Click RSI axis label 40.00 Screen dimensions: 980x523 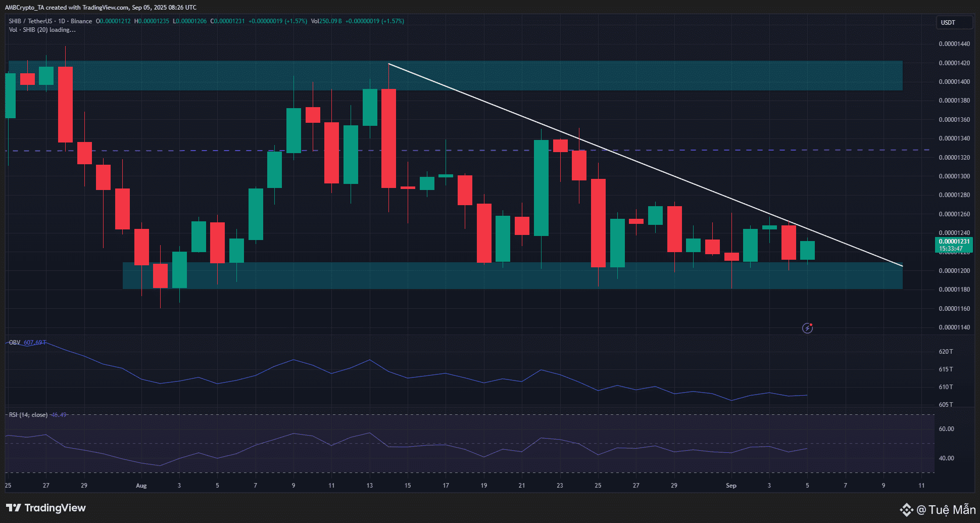click(946, 458)
